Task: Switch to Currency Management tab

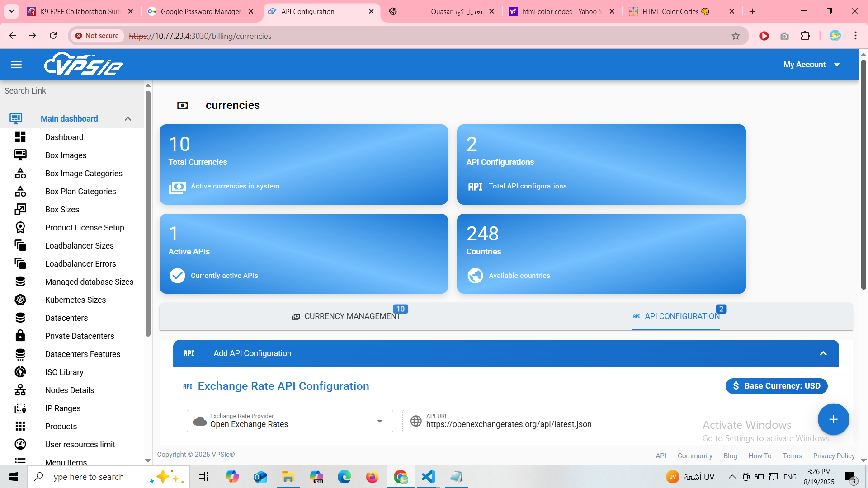Action: (x=346, y=316)
